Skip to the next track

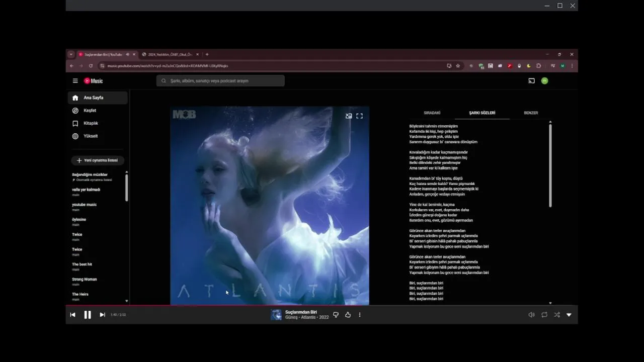point(102,315)
